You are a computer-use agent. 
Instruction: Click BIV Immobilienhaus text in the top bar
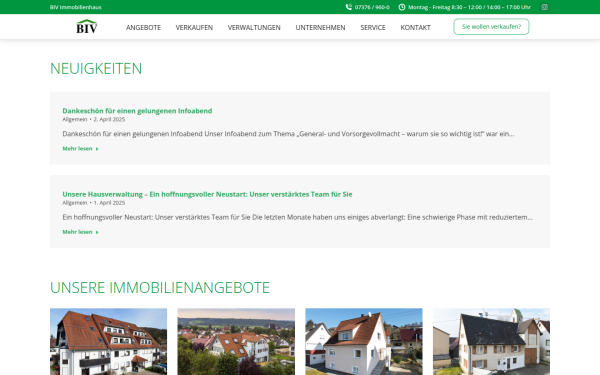(x=76, y=7)
